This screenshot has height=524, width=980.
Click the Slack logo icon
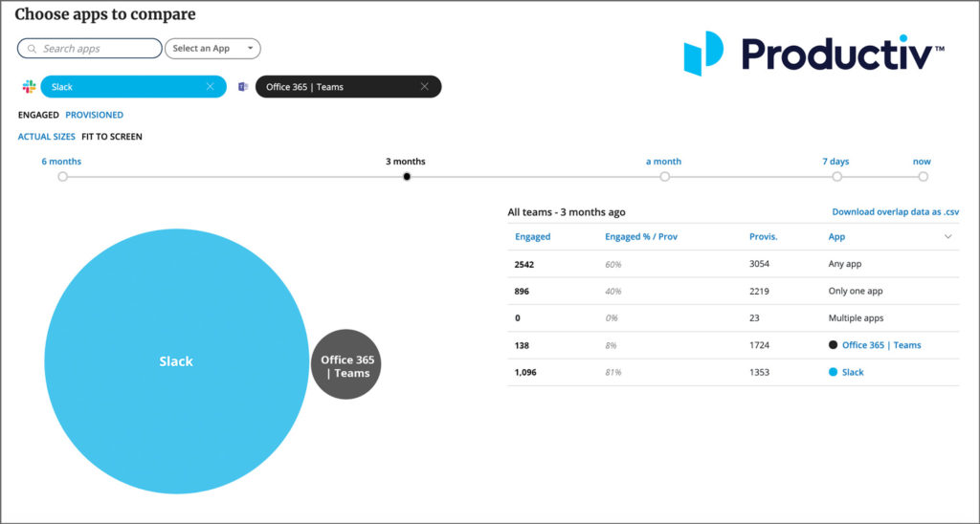29,87
